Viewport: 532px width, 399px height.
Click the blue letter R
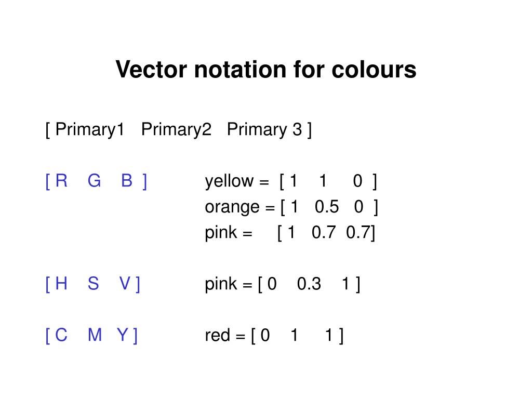[61, 180]
